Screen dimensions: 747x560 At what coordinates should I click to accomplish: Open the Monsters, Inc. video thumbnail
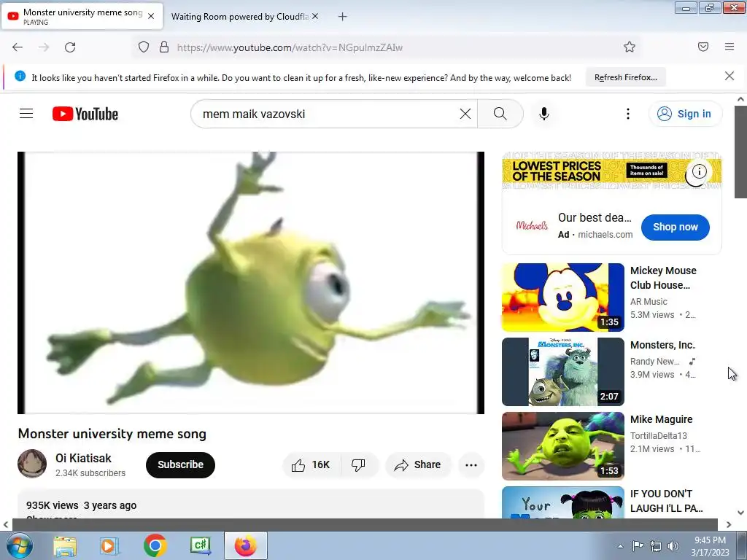(562, 371)
